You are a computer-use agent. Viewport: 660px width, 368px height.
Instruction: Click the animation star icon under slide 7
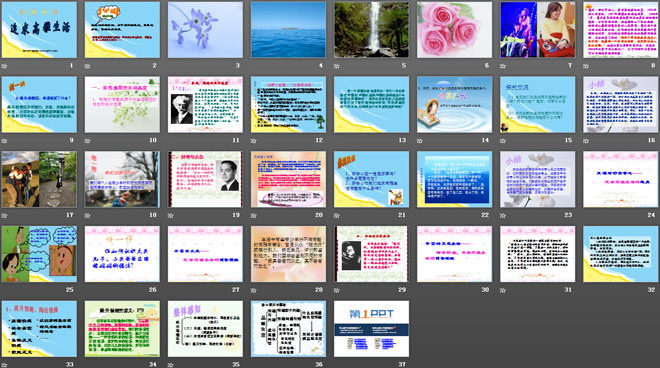tap(503, 66)
